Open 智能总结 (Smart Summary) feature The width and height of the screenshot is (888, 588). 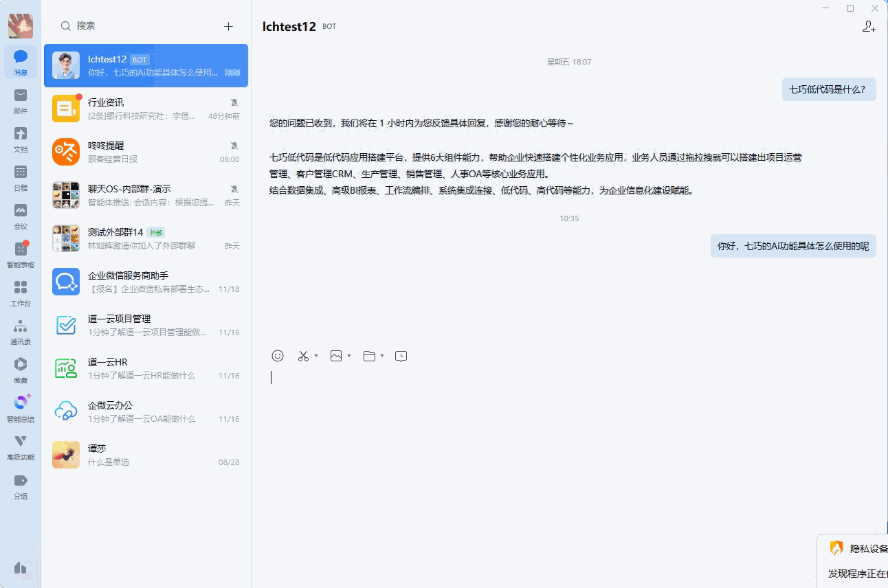click(20, 405)
